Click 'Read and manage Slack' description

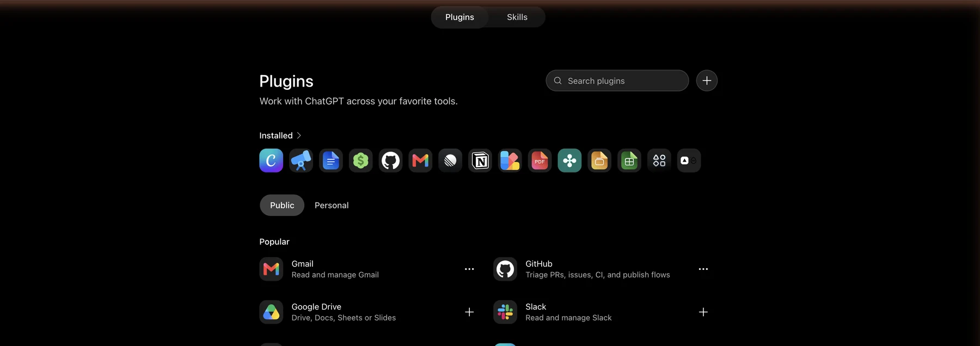[x=568, y=318]
